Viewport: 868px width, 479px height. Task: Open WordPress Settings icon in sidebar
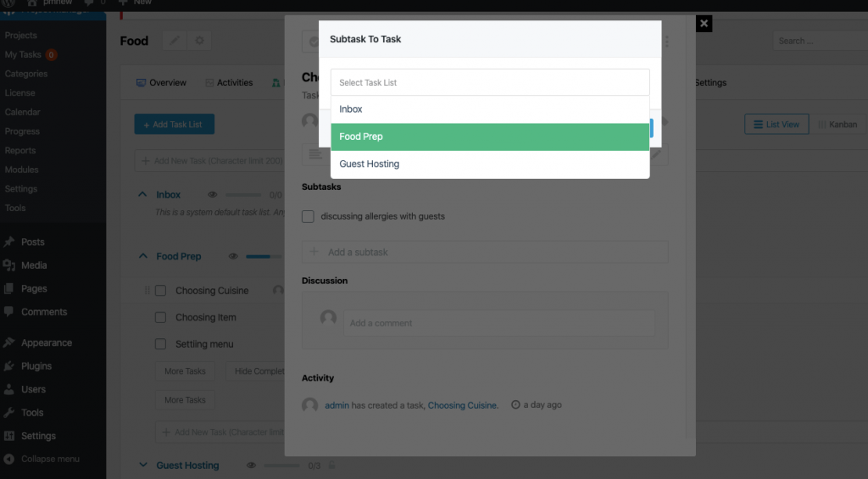point(8,436)
